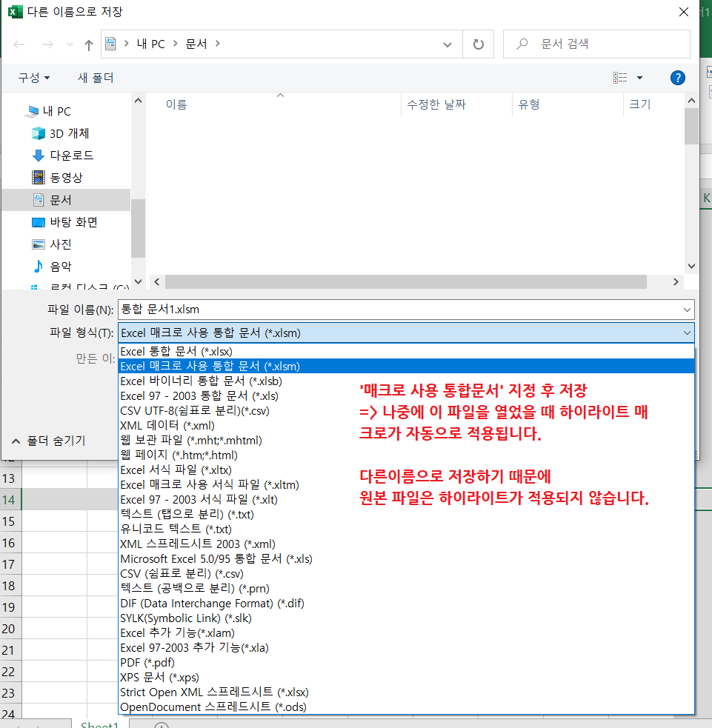Collapse folders with 폴더 숨기기
712x728 pixels.
(x=49, y=441)
